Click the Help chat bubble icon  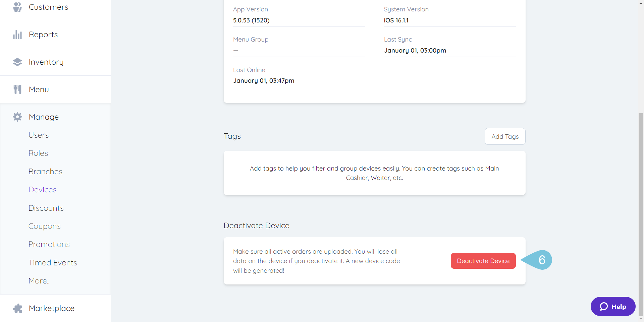pos(604,306)
